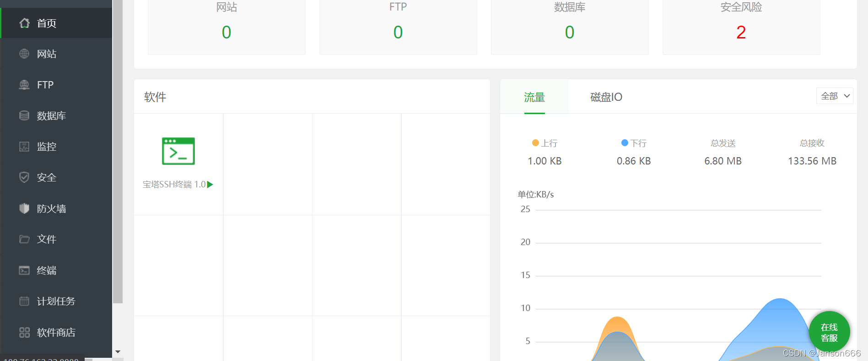Click the 文件 folder icon
The height and width of the screenshot is (361, 868).
[25, 239]
